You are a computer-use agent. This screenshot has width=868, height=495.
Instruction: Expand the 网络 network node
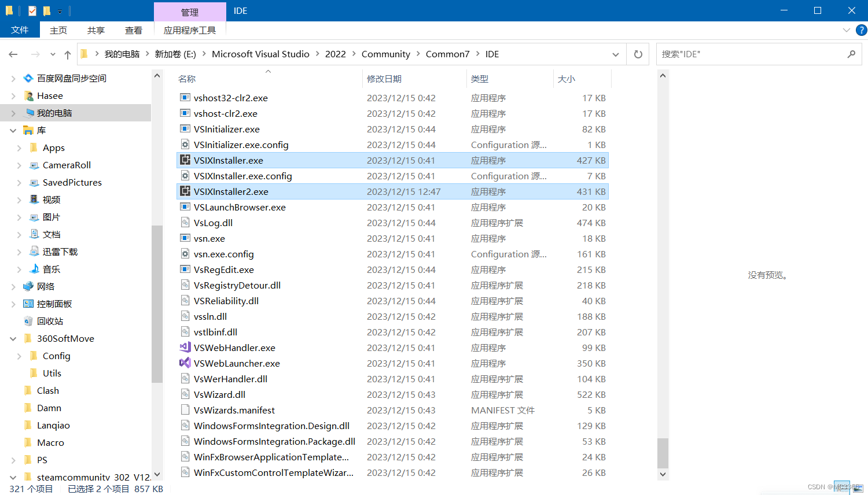pyautogui.click(x=13, y=286)
